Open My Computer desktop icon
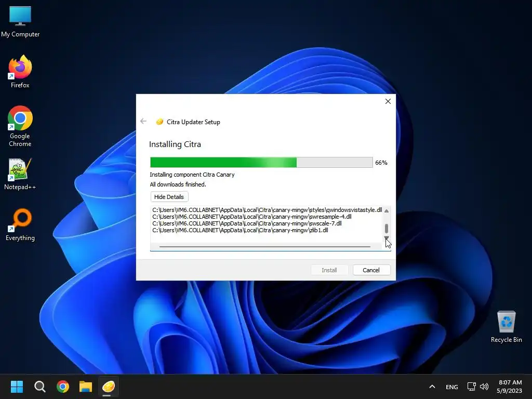Image resolution: width=532 pixels, height=399 pixels. coord(20,22)
